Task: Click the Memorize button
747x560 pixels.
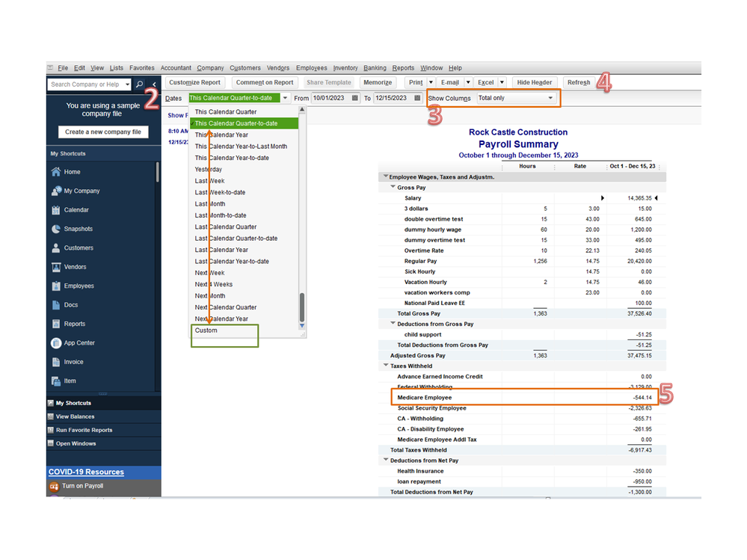Action: pyautogui.click(x=378, y=82)
